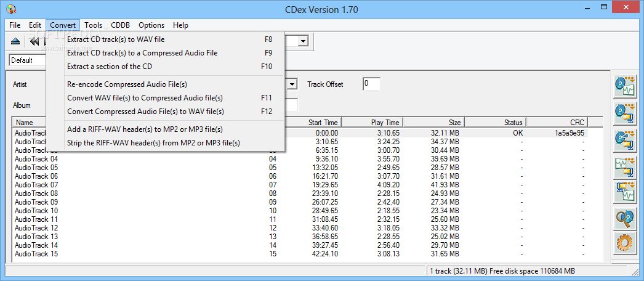Click the CRC value 1a5a9e95
The width and height of the screenshot is (644, 281).
pyautogui.click(x=570, y=132)
